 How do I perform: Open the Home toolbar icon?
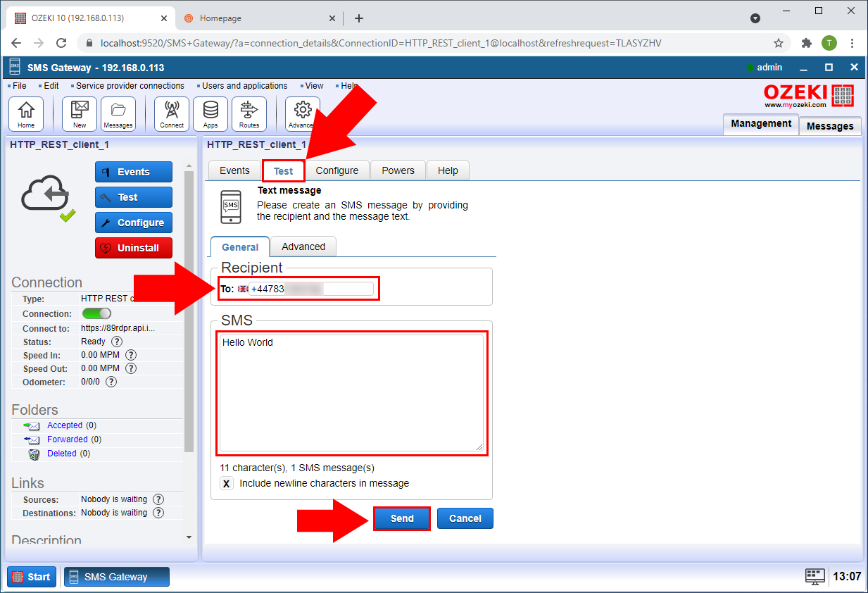(26, 114)
